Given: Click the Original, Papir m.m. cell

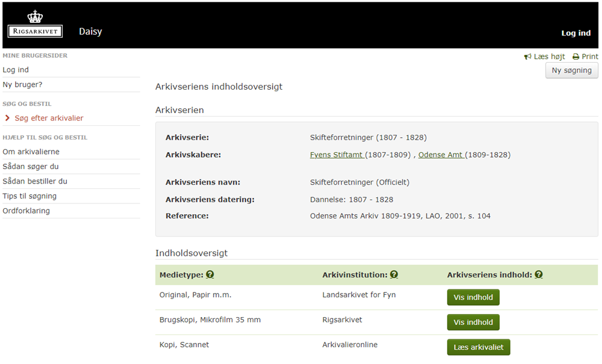Looking at the screenshot, I should click(x=196, y=295).
